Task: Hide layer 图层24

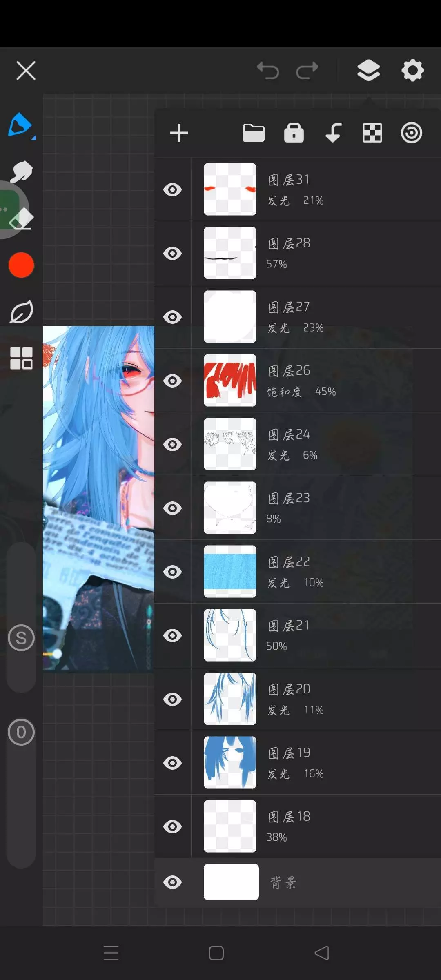Action: click(173, 445)
